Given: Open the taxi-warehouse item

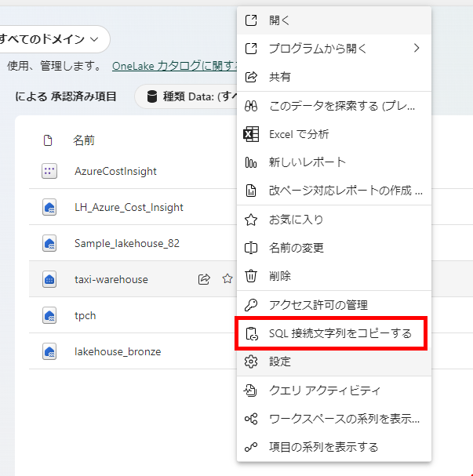Looking at the screenshot, I should point(111,279).
